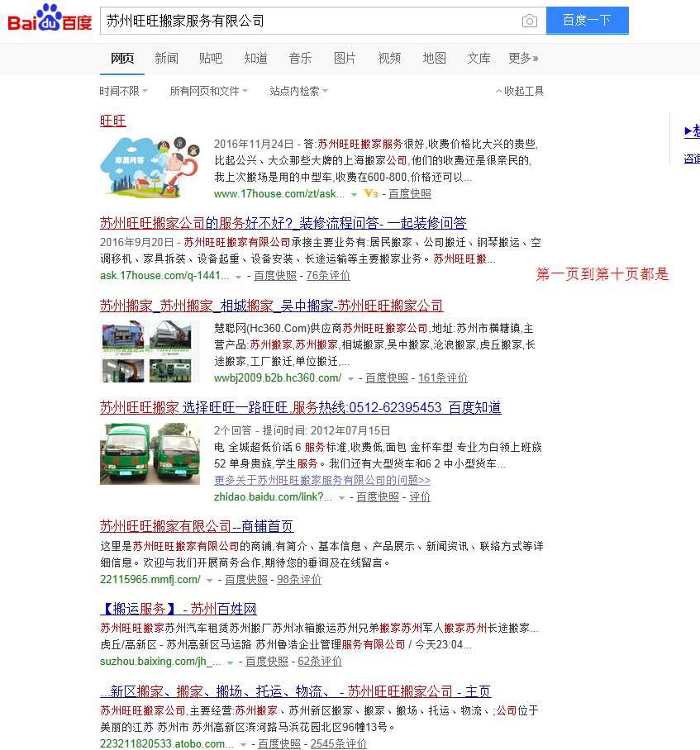
Task: Open 百度快照 for www.17house.com result
Action: (x=410, y=194)
